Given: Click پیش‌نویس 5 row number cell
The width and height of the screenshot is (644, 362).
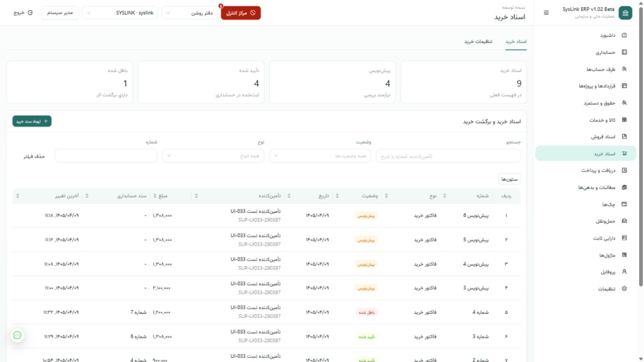Looking at the screenshot, I should (x=476, y=240).
